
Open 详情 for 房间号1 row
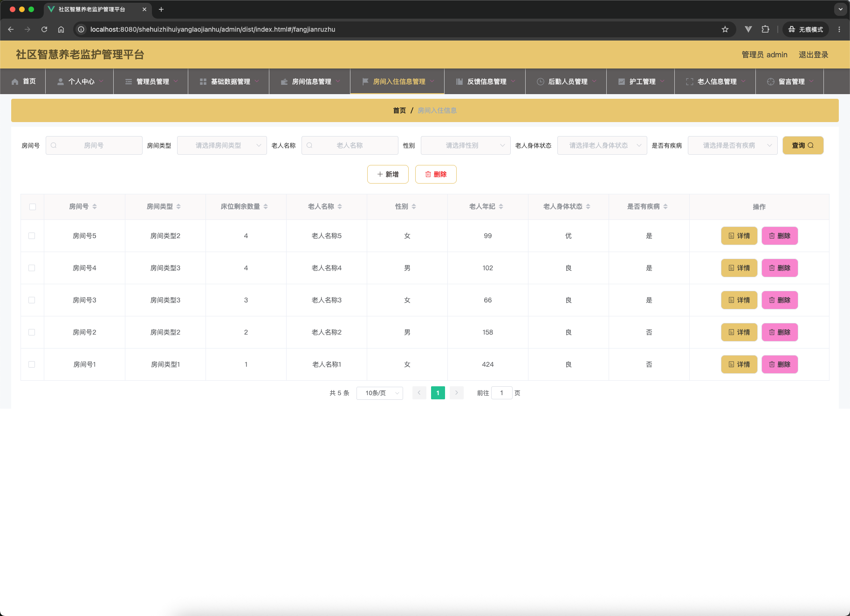tap(739, 364)
